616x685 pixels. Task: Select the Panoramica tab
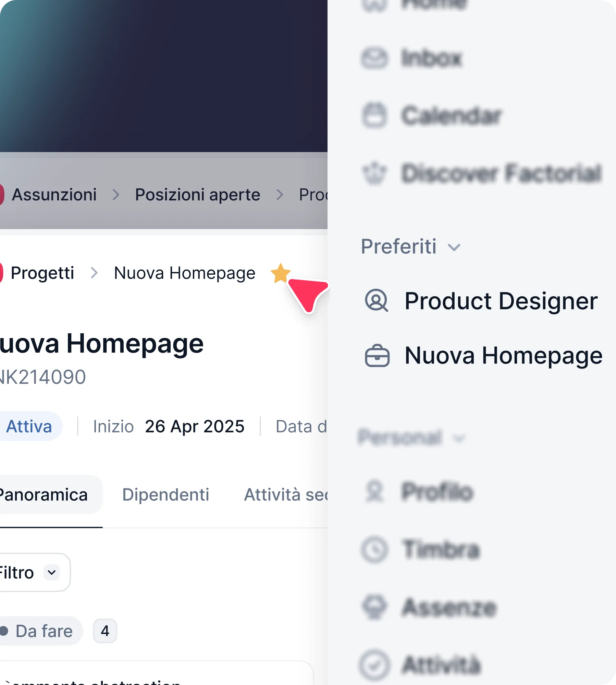(x=44, y=495)
